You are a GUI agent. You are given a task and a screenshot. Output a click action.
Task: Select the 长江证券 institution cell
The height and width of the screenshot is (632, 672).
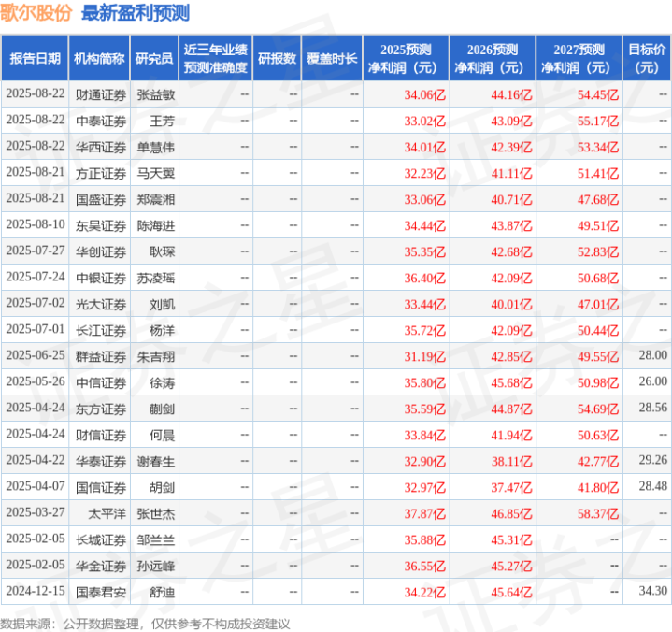click(101, 331)
